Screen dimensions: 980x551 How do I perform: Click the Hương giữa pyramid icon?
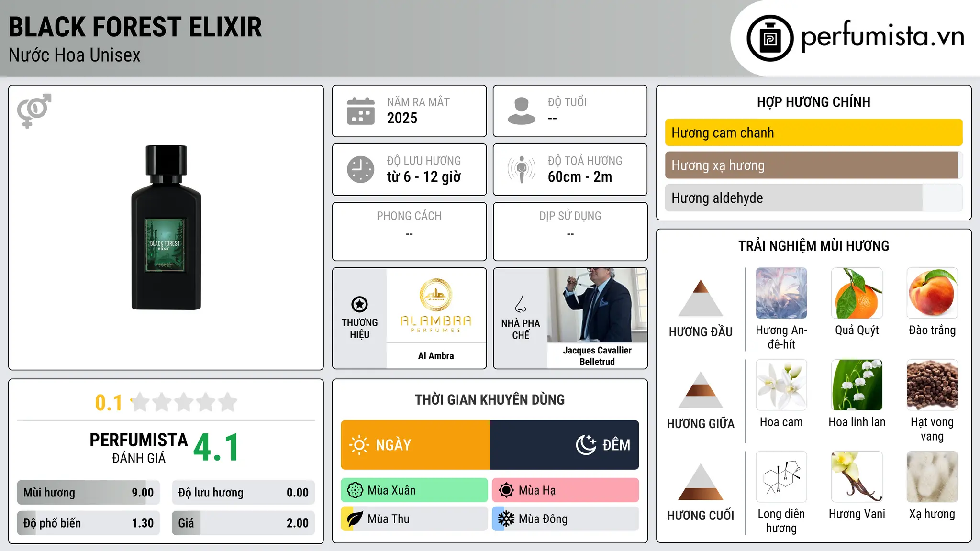[701, 389]
